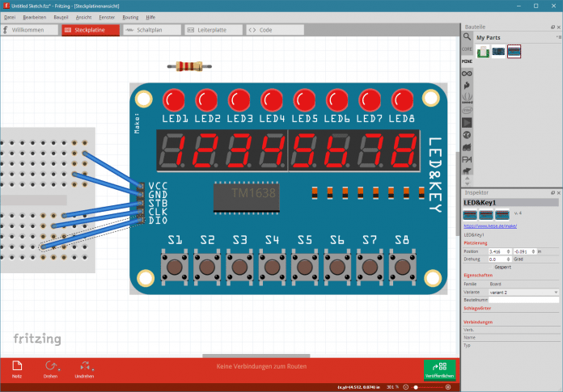Open the Bearbeiten menu
The width and height of the screenshot is (563, 392).
point(35,17)
